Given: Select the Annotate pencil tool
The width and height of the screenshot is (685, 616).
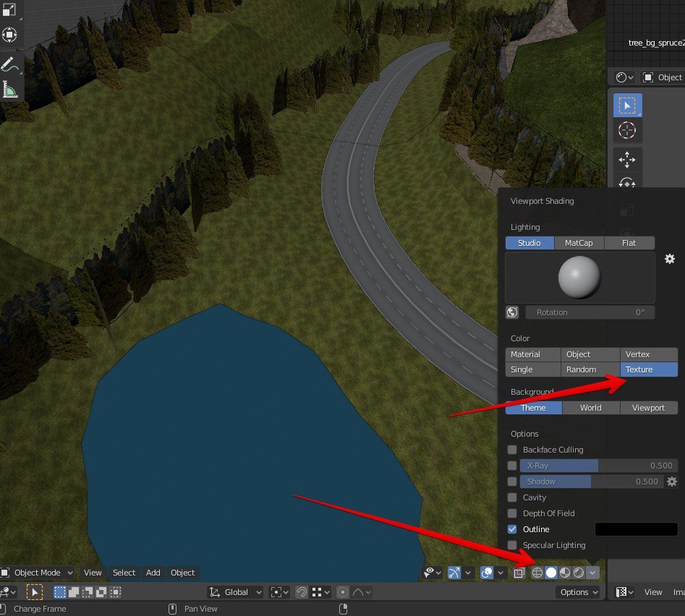Looking at the screenshot, I should point(9,64).
